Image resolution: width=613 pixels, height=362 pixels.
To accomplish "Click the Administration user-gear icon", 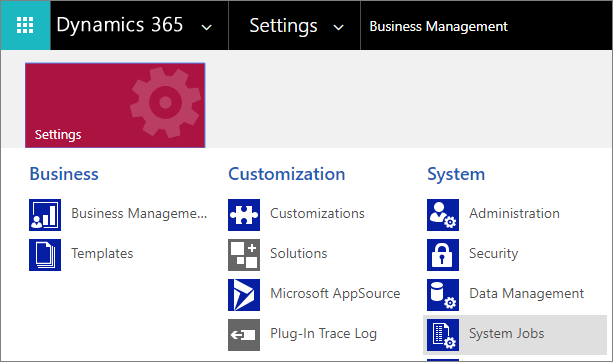I will [x=443, y=215].
